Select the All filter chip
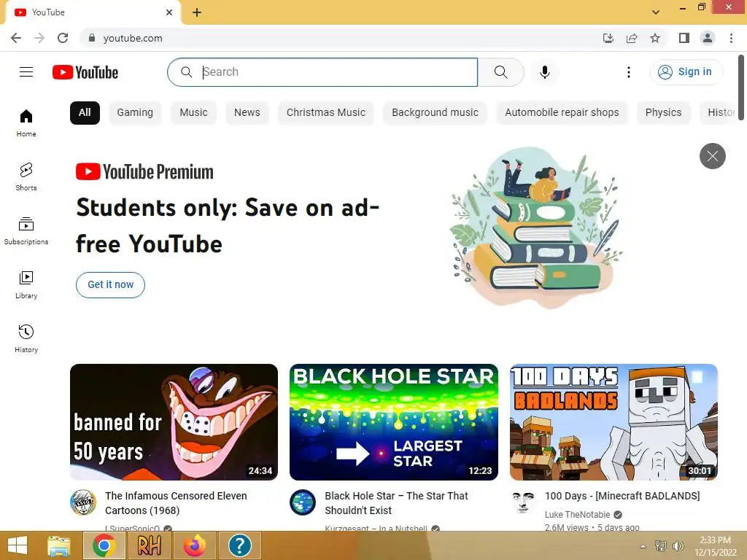747x560 pixels. (85, 113)
